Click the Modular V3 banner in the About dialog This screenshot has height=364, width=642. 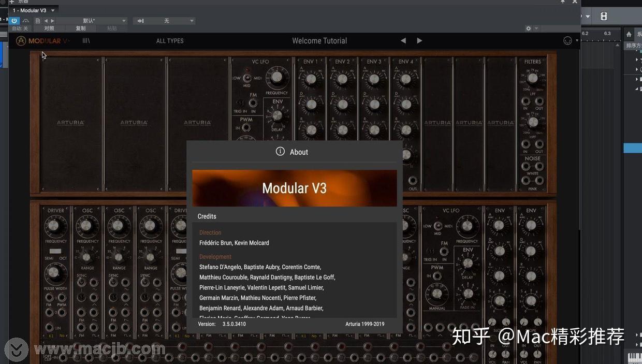pos(294,188)
